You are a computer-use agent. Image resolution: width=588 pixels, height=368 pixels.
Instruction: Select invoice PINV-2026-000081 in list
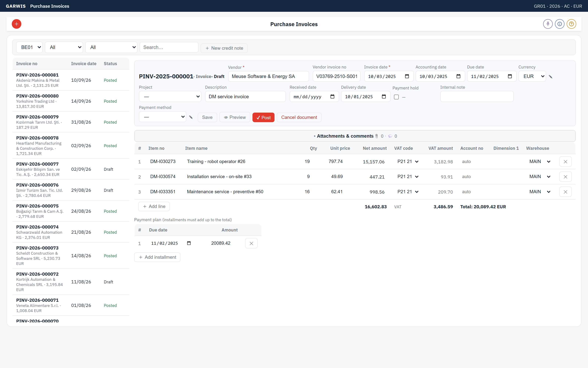click(71, 80)
